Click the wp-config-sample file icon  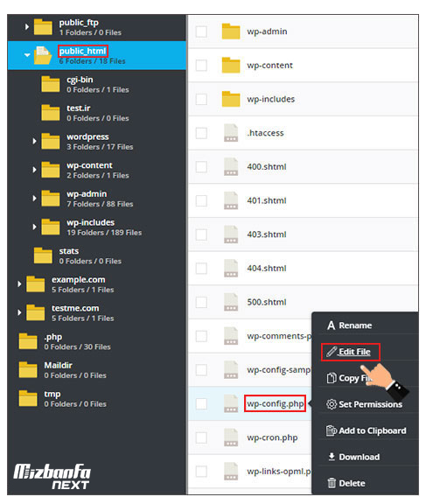tap(231, 370)
